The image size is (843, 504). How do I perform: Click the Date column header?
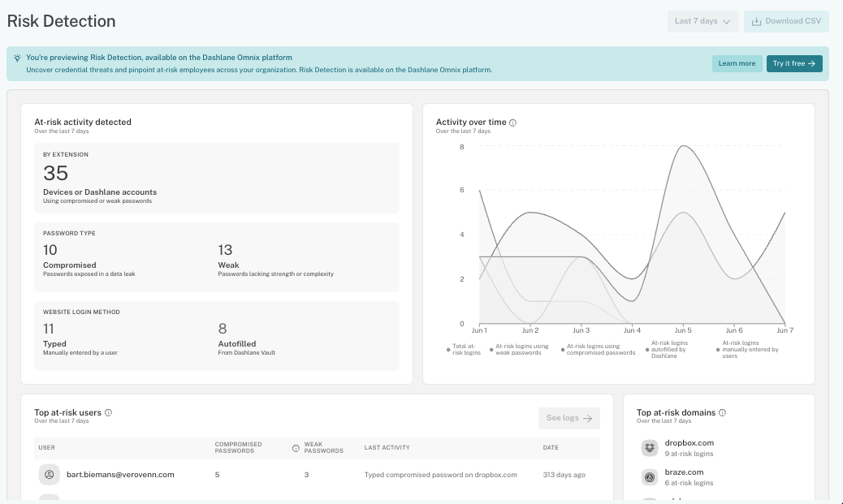[x=551, y=447]
